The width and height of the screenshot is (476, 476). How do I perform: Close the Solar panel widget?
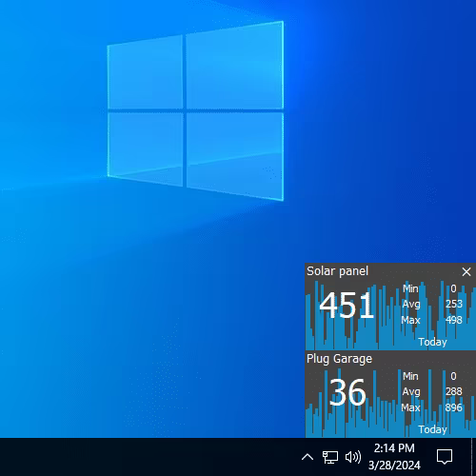tap(466, 271)
